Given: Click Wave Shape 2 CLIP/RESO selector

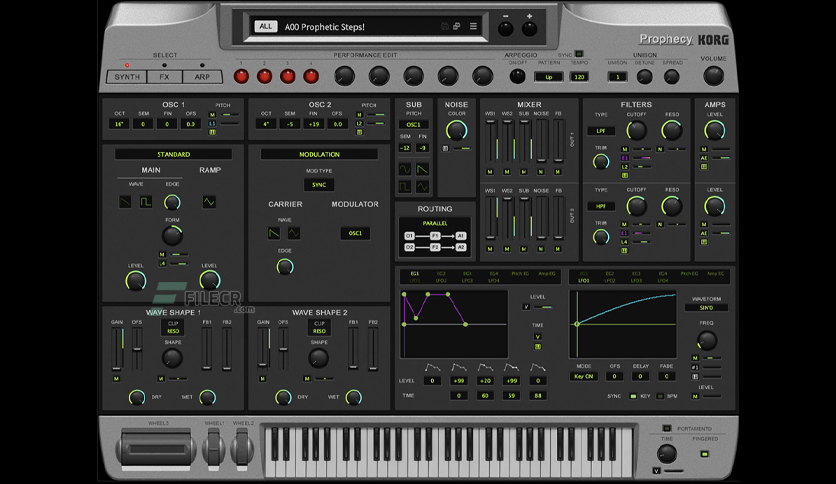Looking at the screenshot, I should 319,327.
